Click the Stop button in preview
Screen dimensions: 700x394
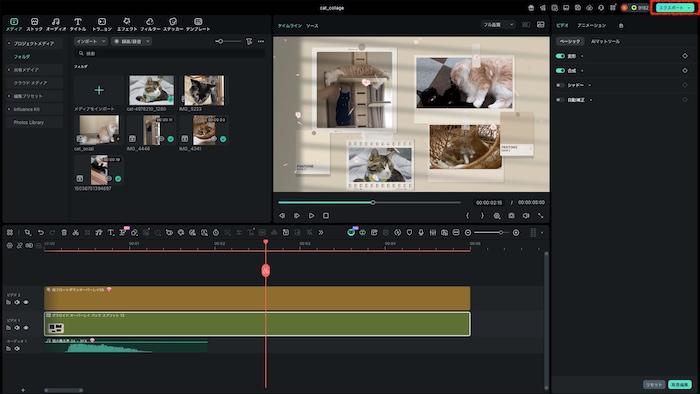pos(326,216)
